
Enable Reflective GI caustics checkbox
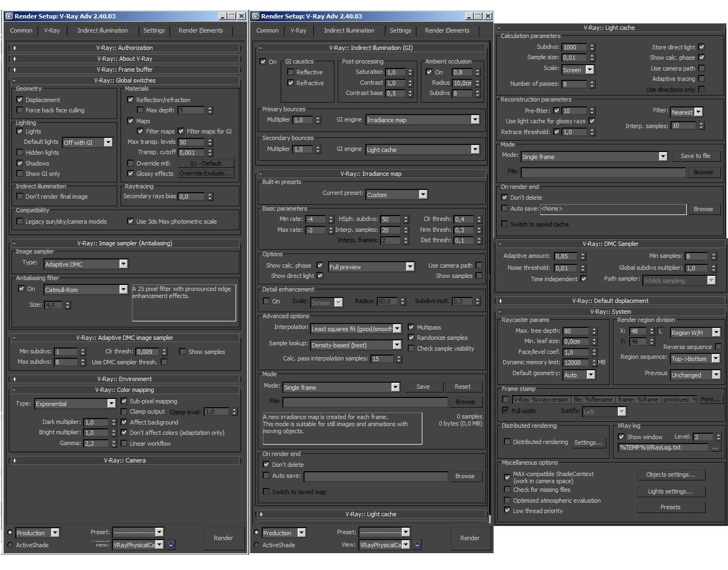[290, 72]
